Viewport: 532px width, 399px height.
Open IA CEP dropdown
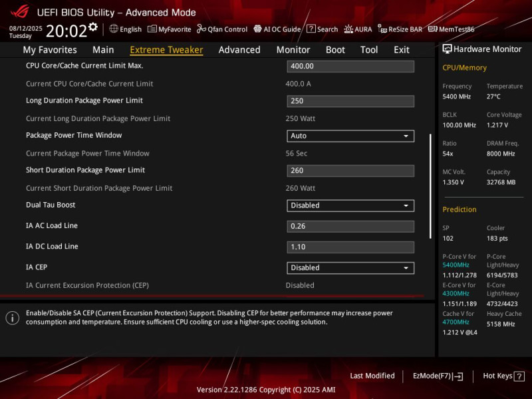pos(350,268)
